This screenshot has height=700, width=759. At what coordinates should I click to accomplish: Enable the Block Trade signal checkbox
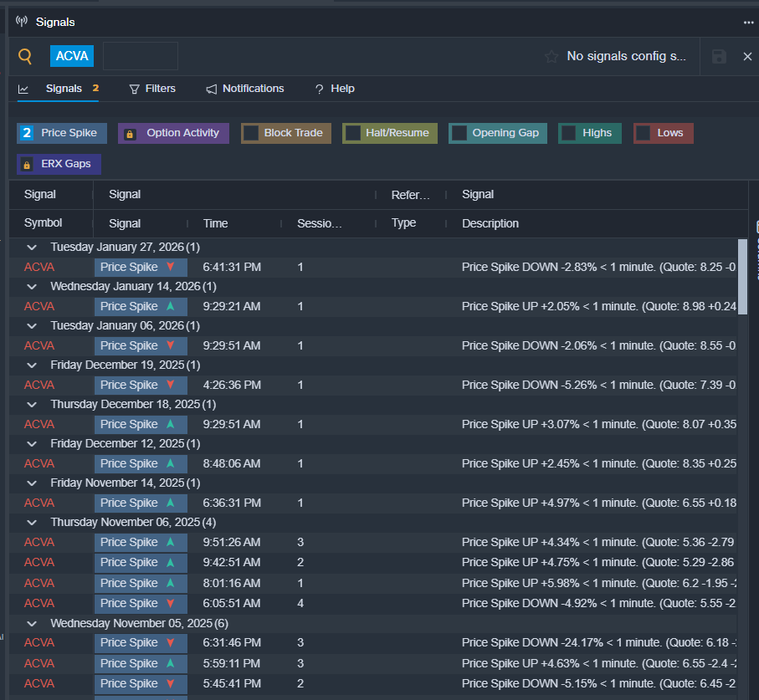click(x=251, y=133)
